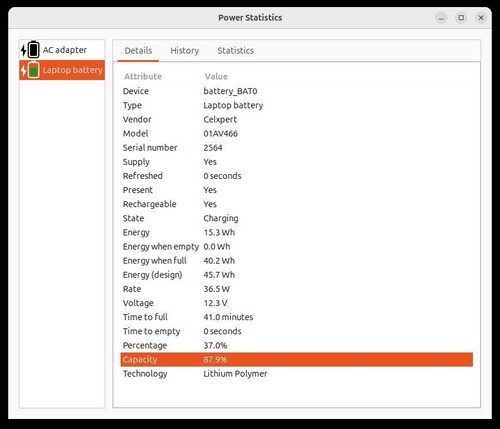Click the Laptop battery charging icon
500x429 pixels.
30,70
